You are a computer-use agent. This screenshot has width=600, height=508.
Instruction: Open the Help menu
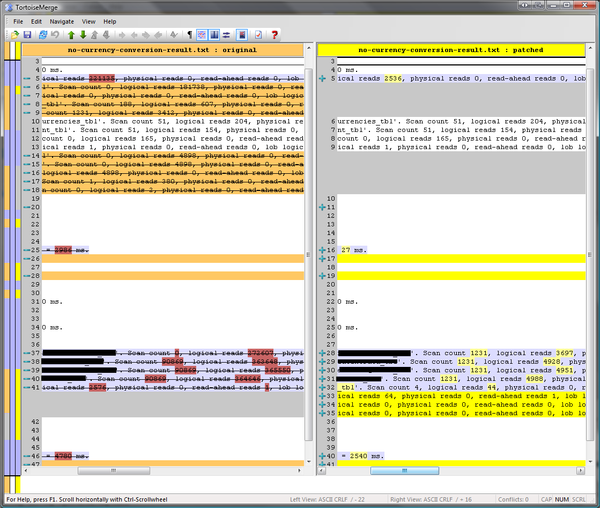[110, 21]
